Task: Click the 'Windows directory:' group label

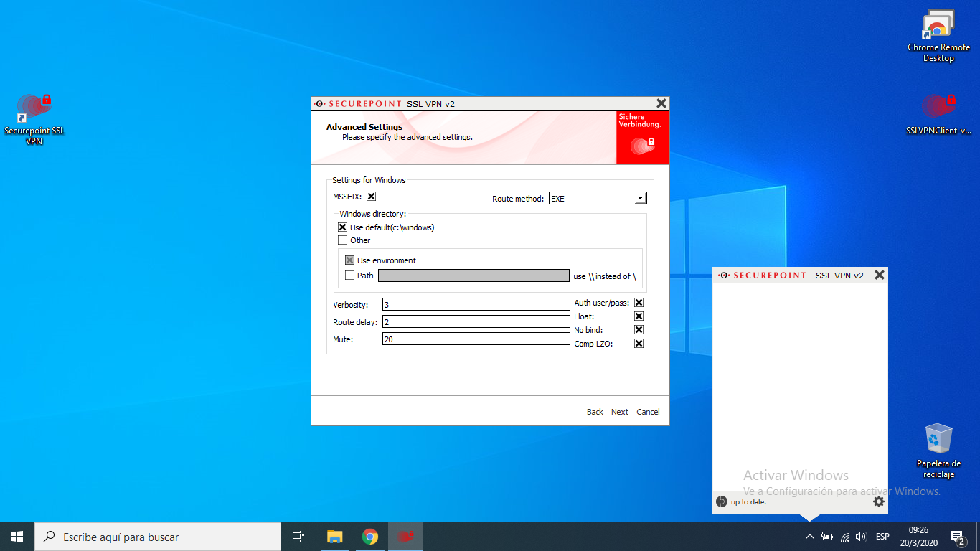Action: pos(372,214)
